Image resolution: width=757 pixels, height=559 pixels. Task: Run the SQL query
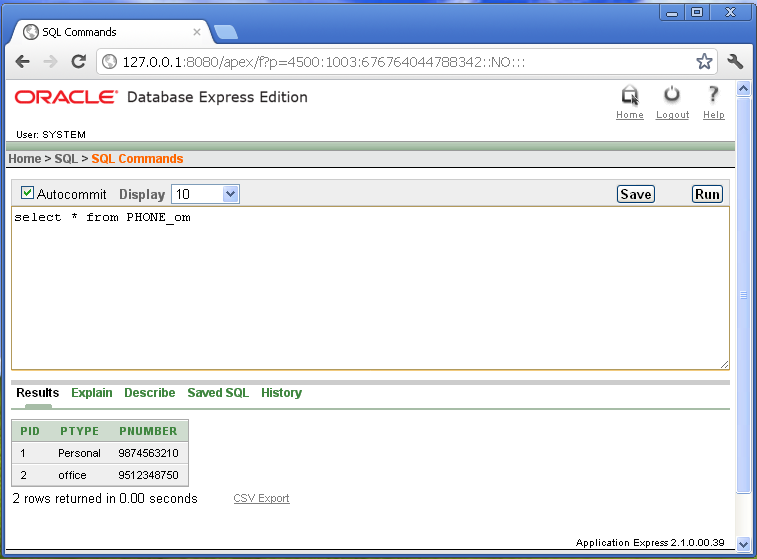707,194
